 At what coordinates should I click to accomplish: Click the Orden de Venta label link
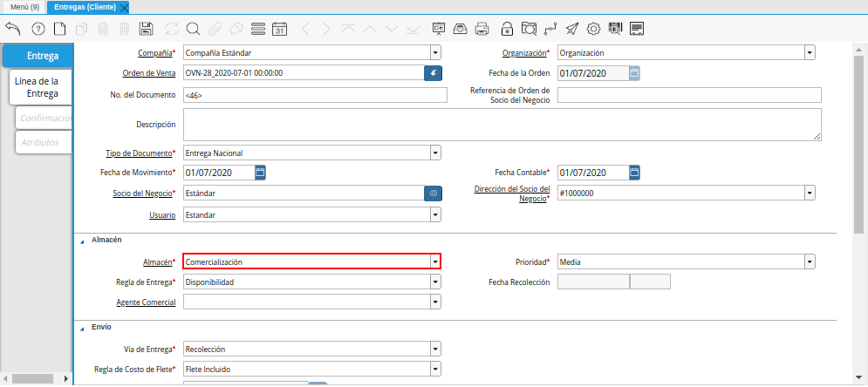click(x=149, y=73)
